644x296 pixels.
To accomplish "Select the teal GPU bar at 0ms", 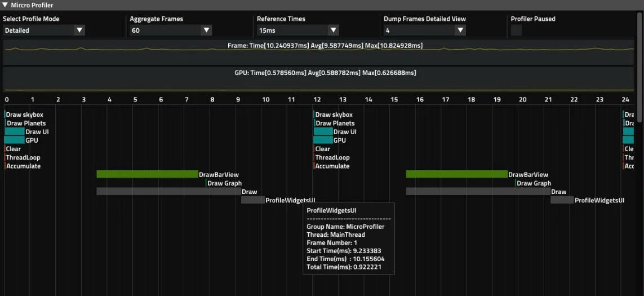I will coord(15,140).
